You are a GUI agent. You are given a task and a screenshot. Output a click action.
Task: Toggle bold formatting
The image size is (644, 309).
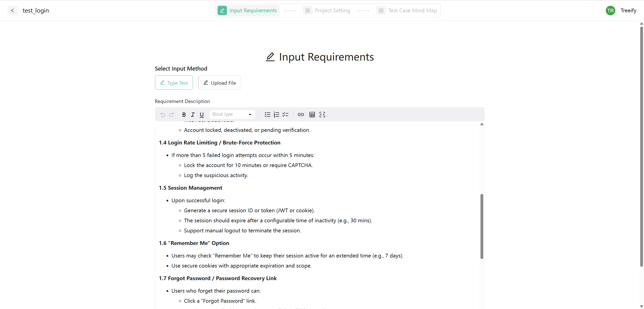(x=184, y=115)
